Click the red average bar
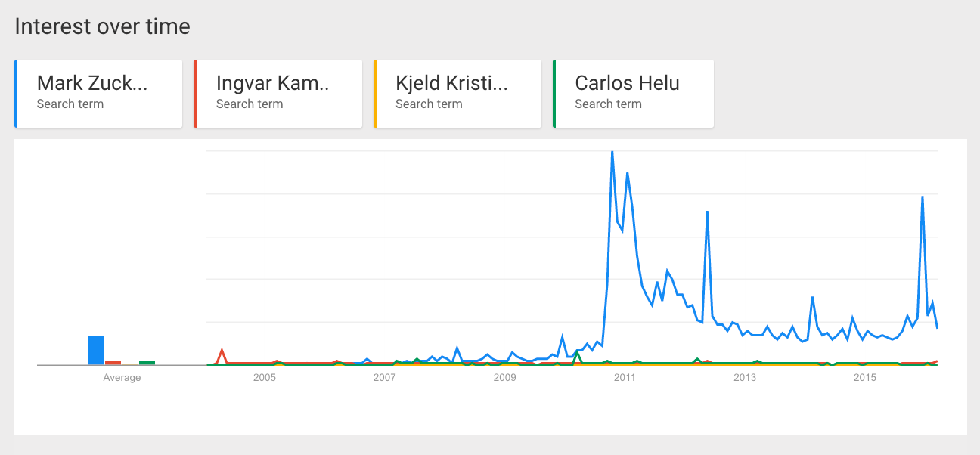This screenshot has height=455, width=980. click(113, 363)
